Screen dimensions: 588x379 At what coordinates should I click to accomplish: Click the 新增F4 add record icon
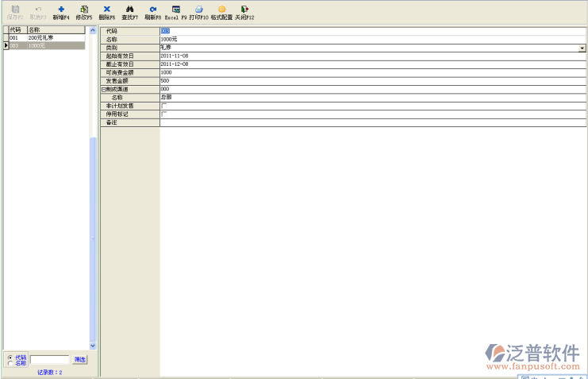pos(61,10)
